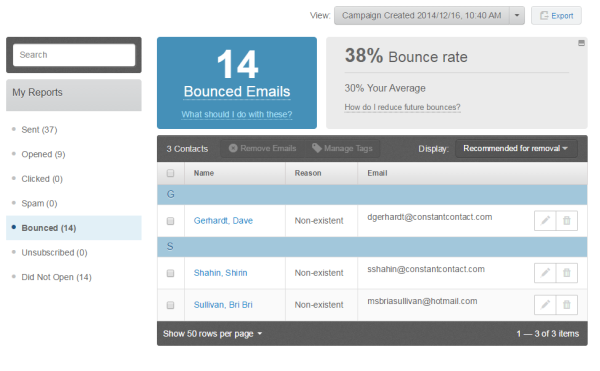Click the edit pencil icon for Shahin, Shirin

pos(545,273)
